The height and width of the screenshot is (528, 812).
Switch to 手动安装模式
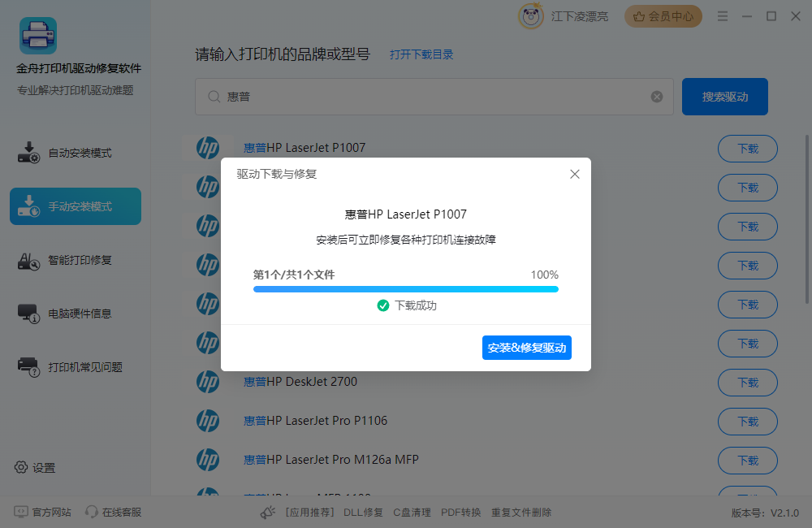75,206
